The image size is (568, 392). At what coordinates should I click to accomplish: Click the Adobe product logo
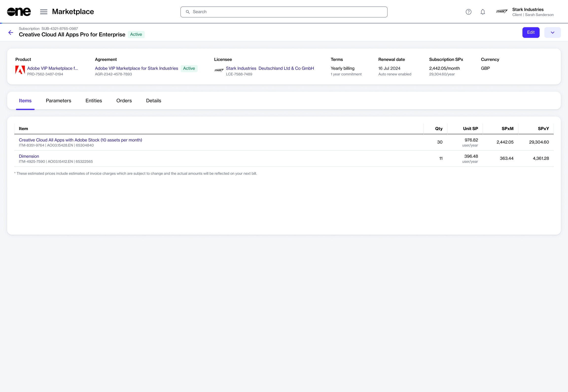point(20,70)
